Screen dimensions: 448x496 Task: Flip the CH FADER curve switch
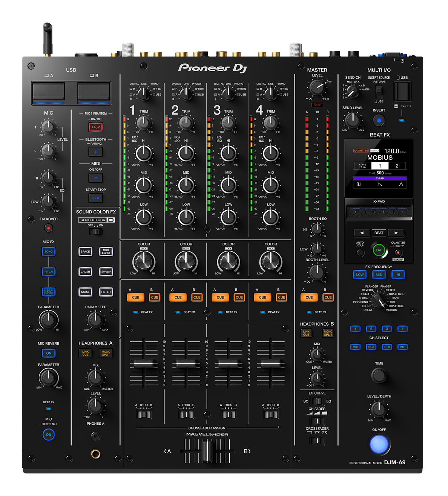[317, 421]
